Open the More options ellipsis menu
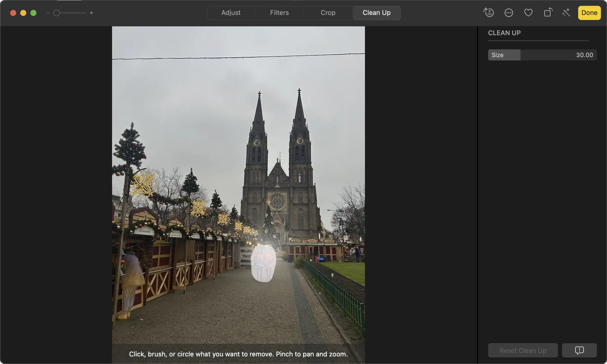This screenshot has width=607, height=364. [x=509, y=13]
